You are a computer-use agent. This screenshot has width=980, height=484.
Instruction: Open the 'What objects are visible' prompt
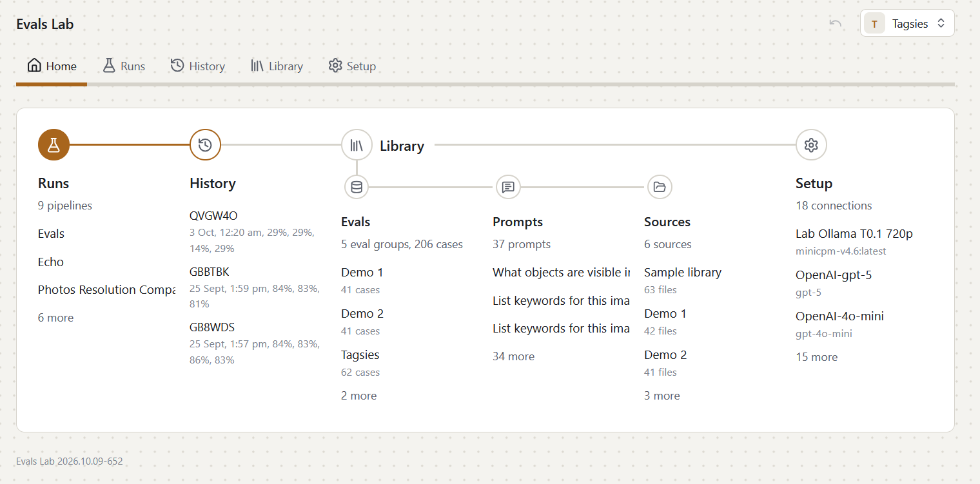click(x=561, y=273)
